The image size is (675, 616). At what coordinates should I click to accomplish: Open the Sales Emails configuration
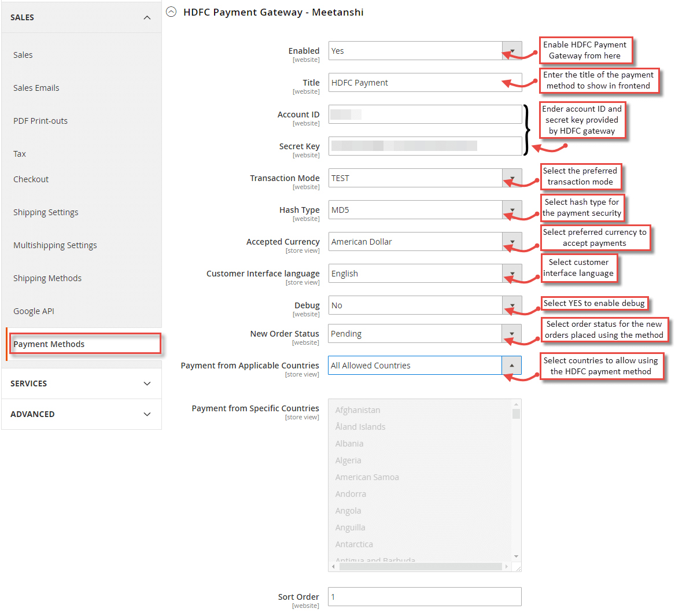point(36,87)
